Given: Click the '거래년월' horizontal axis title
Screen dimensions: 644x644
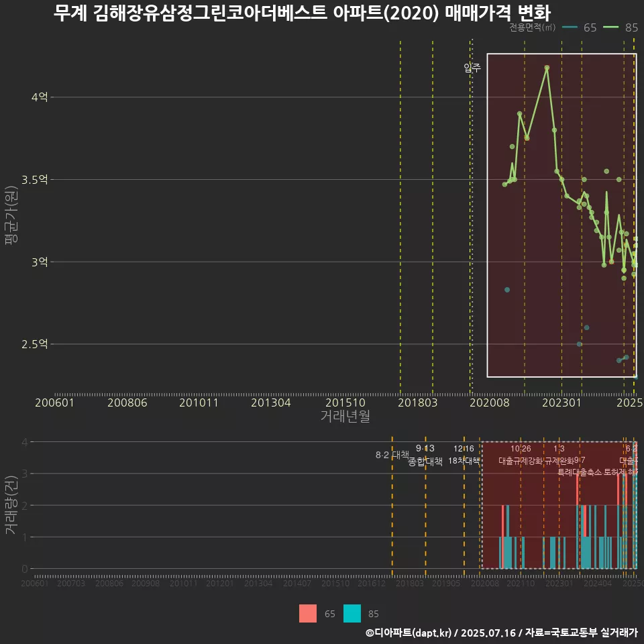Looking at the screenshot, I should tap(345, 416).
